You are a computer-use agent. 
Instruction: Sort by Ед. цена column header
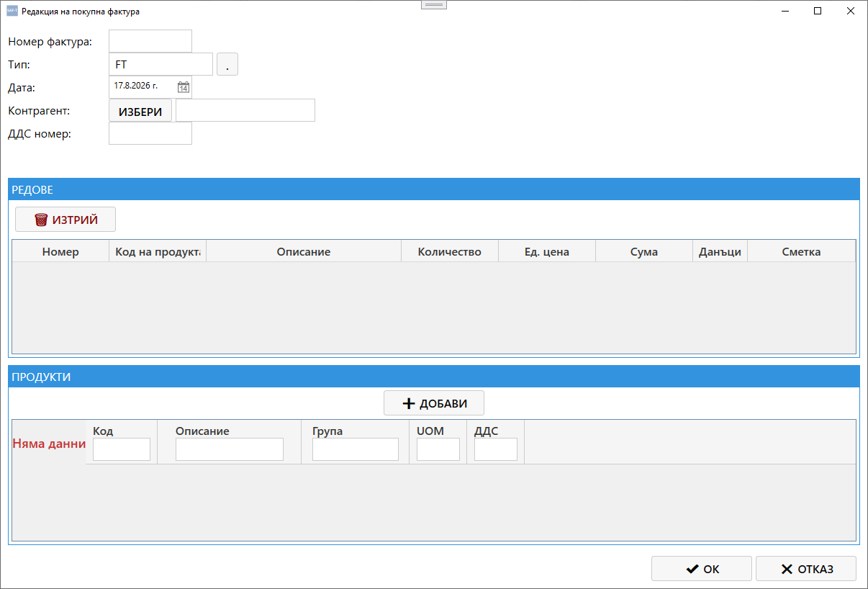tap(547, 251)
